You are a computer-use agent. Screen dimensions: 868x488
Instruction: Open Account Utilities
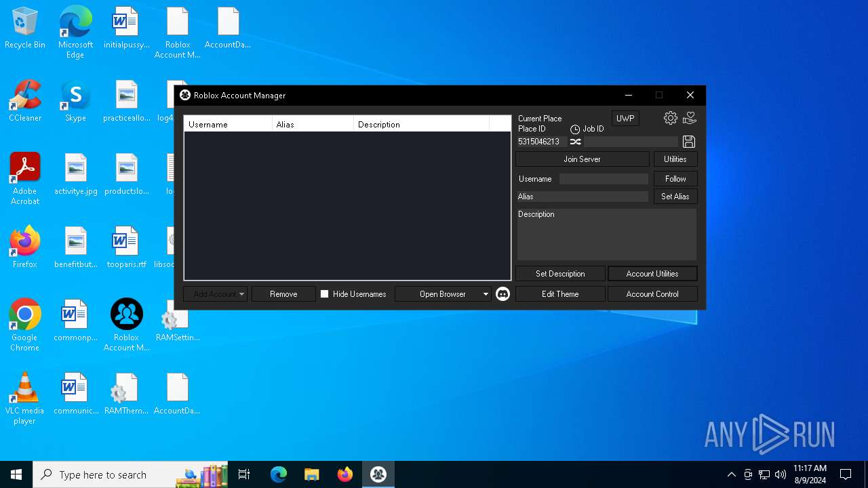pyautogui.click(x=652, y=274)
